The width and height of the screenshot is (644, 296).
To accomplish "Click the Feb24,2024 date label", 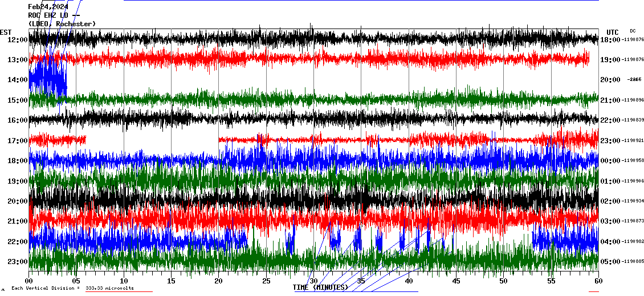I will 48,7.
